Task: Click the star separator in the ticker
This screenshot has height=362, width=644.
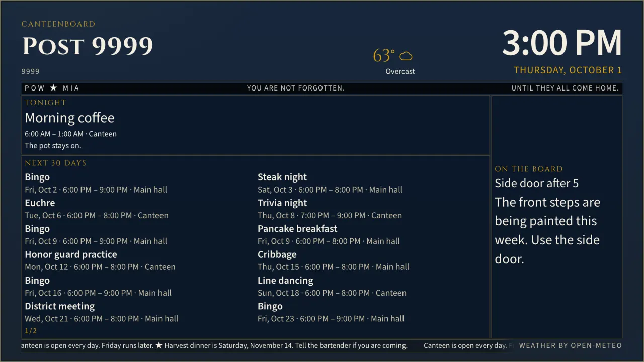Action: pos(159,345)
